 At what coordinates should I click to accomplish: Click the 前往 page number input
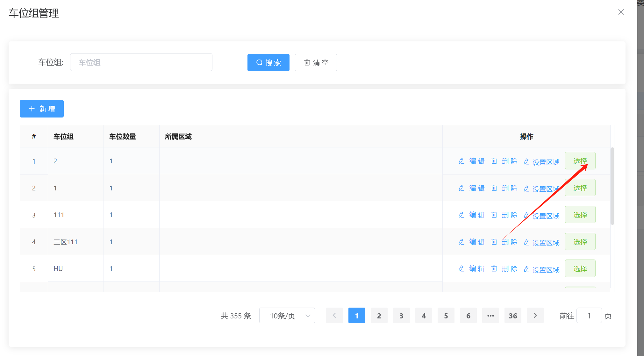point(589,316)
